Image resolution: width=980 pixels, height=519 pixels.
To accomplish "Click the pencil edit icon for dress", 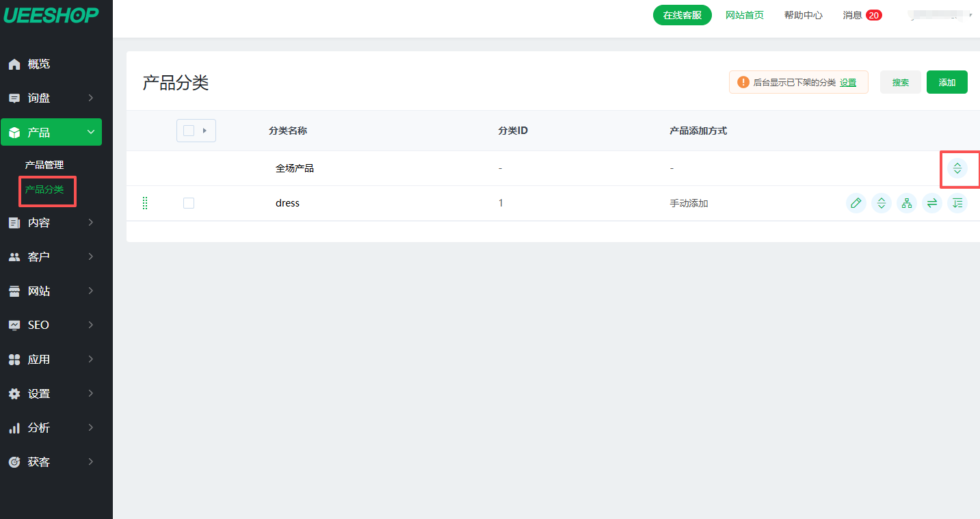I will (856, 203).
